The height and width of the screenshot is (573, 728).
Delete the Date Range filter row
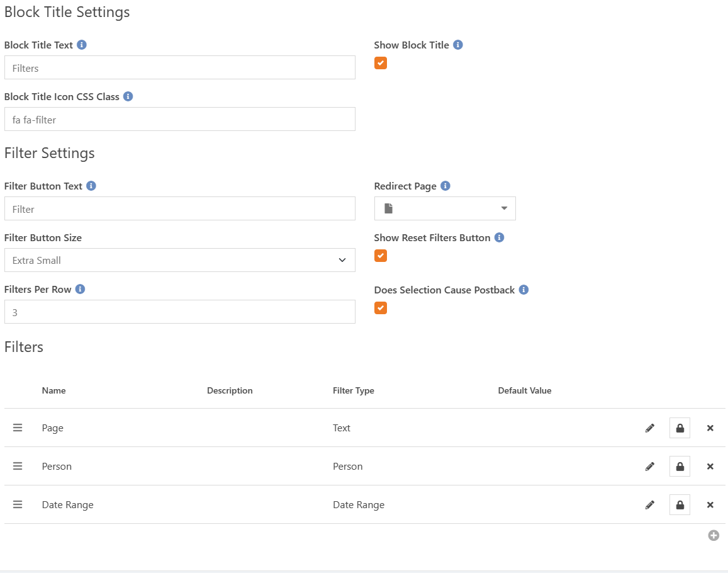point(710,505)
